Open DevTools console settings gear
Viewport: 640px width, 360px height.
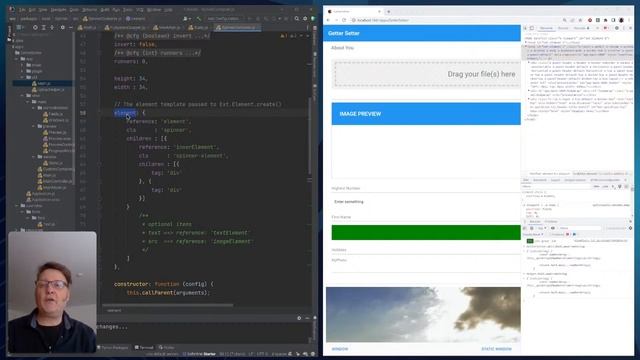630,228
